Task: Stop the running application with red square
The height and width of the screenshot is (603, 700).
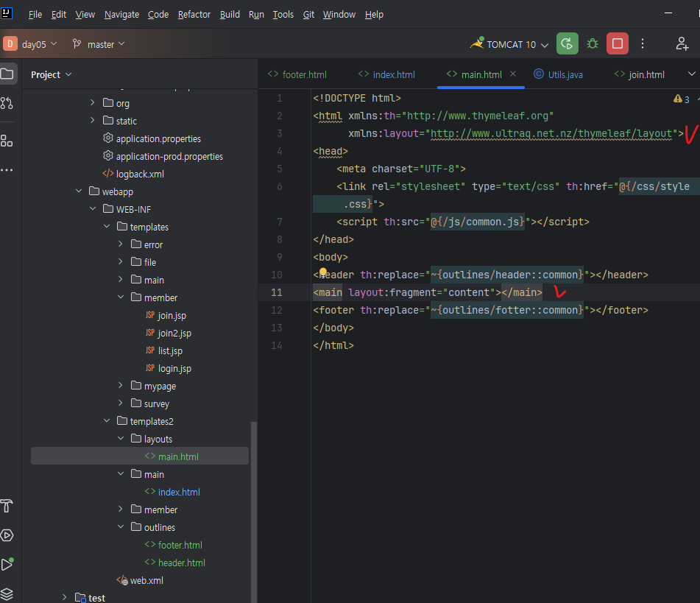Action: 617,44
